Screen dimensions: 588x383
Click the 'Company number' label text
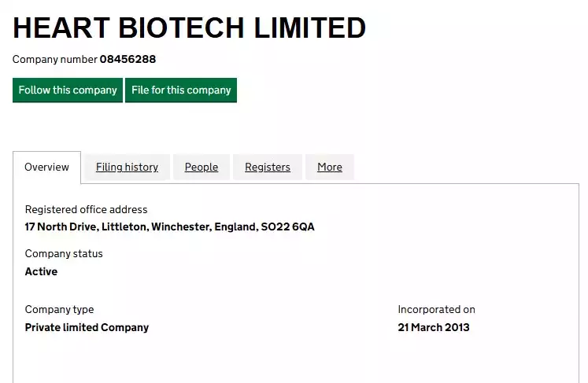(x=55, y=59)
